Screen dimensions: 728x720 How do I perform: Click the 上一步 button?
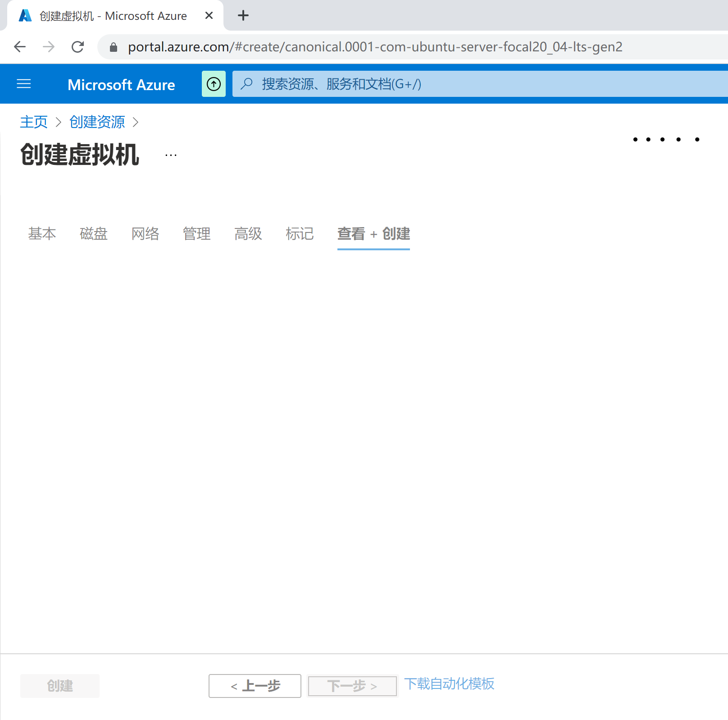(x=255, y=686)
